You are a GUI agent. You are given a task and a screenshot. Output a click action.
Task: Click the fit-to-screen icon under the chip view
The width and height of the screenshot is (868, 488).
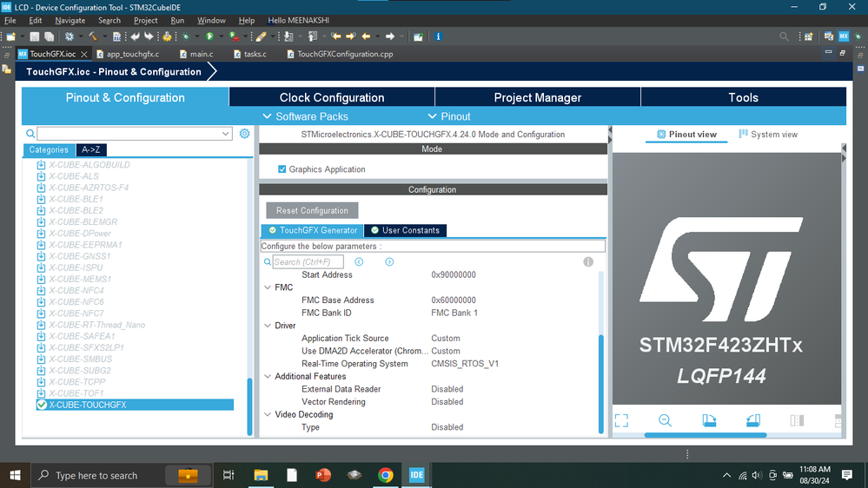tap(621, 420)
